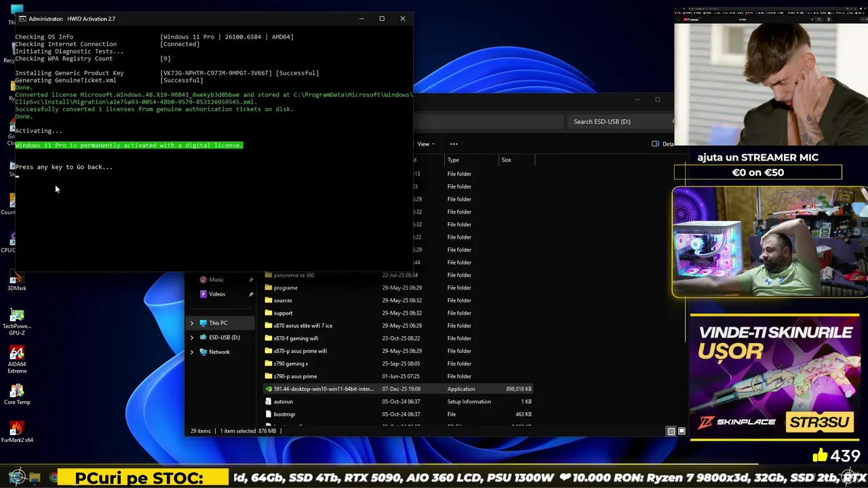The width and height of the screenshot is (868, 488).
Task: Toggle the Details pane in Explorer
Action: click(663, 144)
